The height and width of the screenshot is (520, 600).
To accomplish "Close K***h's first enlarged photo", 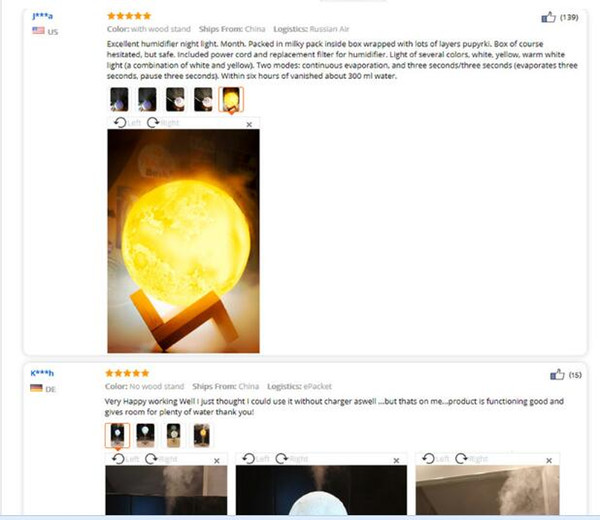I will [217, 461].
